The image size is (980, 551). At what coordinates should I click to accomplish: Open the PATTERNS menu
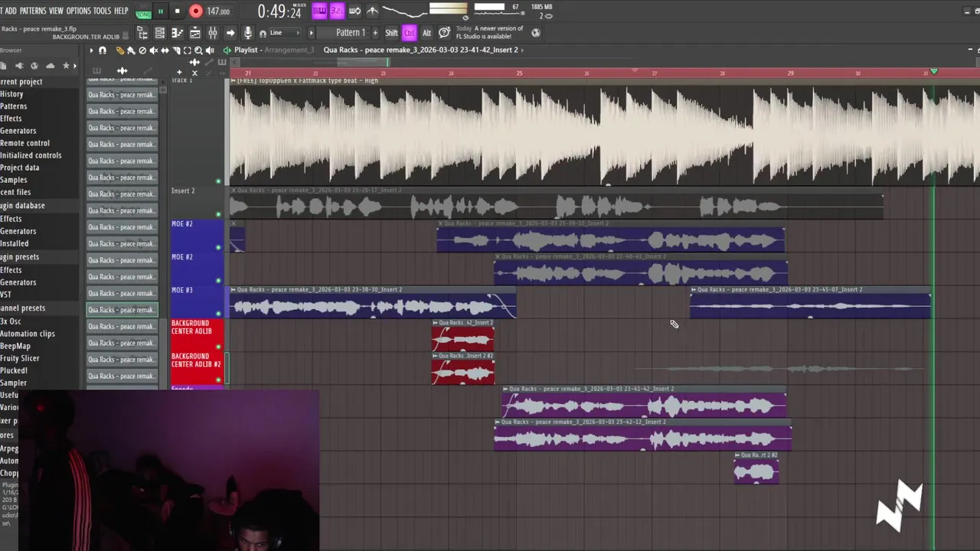click(33, 11)
